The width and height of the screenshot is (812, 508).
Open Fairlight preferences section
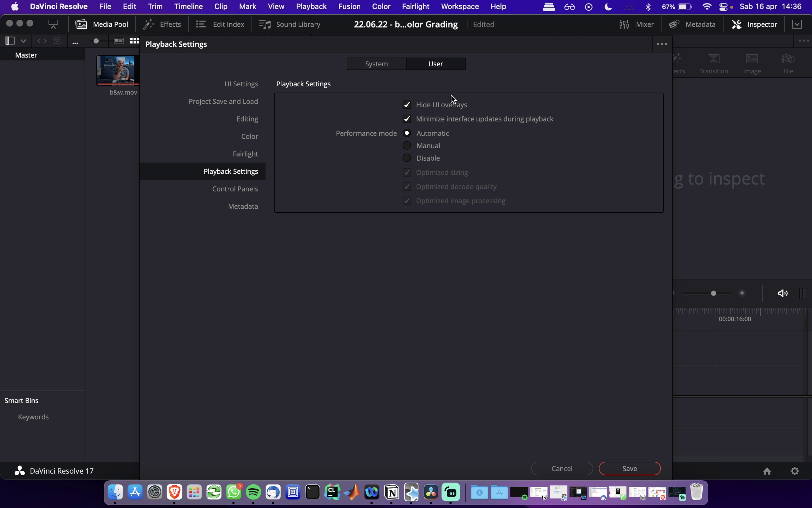point(246,154)
